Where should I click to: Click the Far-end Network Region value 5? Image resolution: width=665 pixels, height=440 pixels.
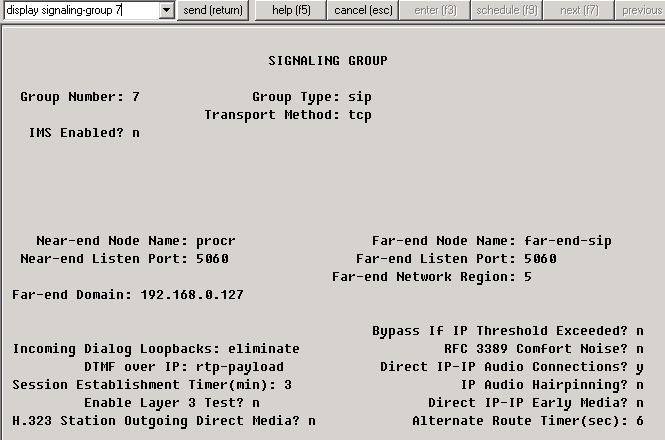pos(528,277)
